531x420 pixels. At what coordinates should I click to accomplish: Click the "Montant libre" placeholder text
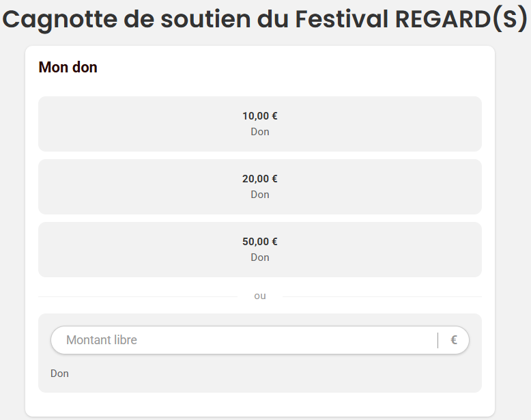click(102, 340)
